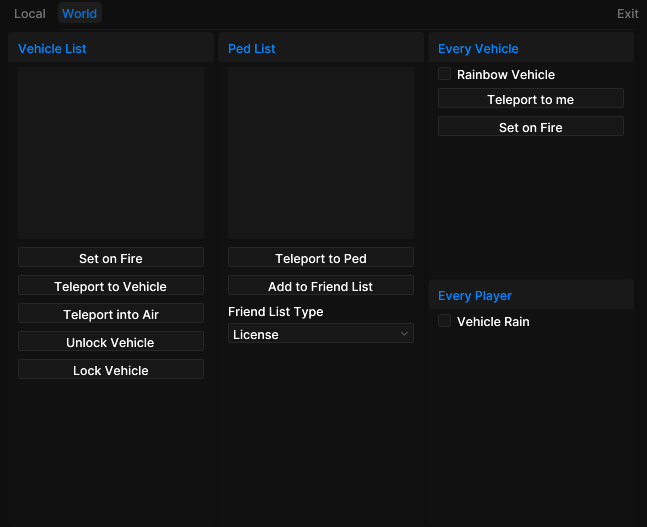Screen dimensions: 647x527
Task: Click the Every Player section header
Action: [x=475, y=295]
